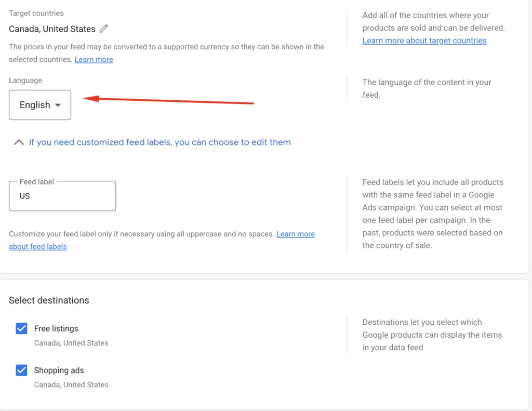This screenshot has height=411, width=532.
Task: Open Learn more about target countries link
Action: 424,41
